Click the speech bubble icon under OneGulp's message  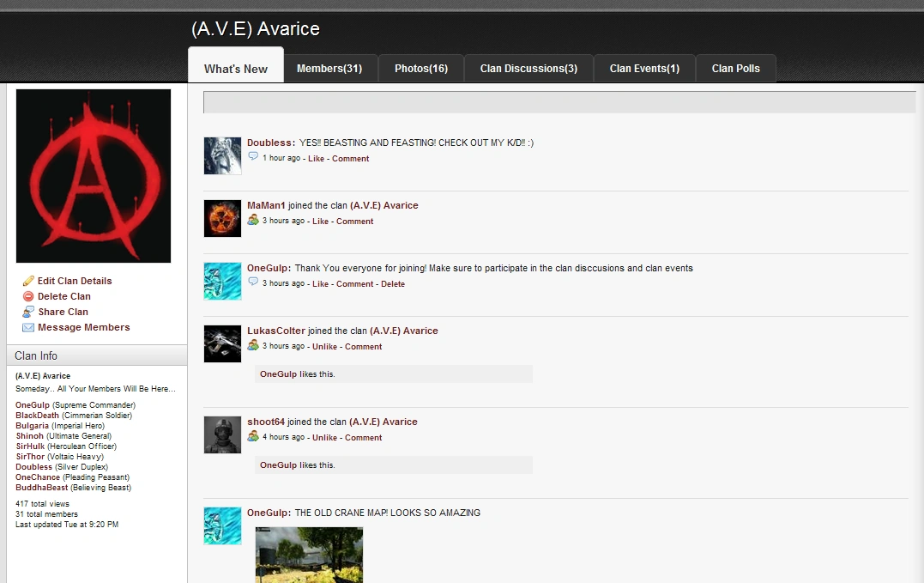coord(252,282)
